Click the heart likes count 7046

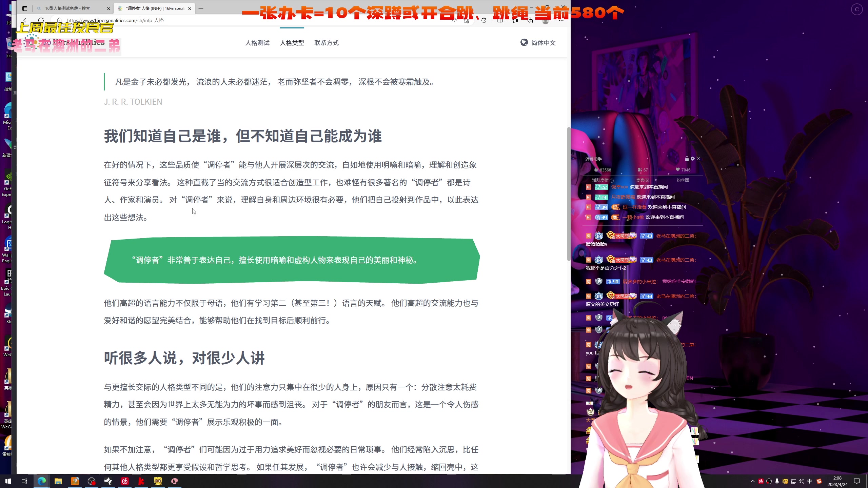click(x=683, y=170)
